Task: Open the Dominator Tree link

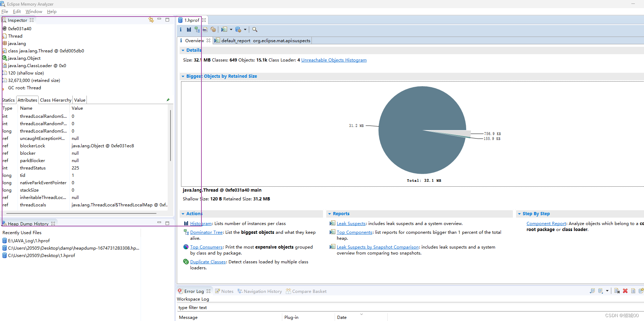Action: coord(206,232)
